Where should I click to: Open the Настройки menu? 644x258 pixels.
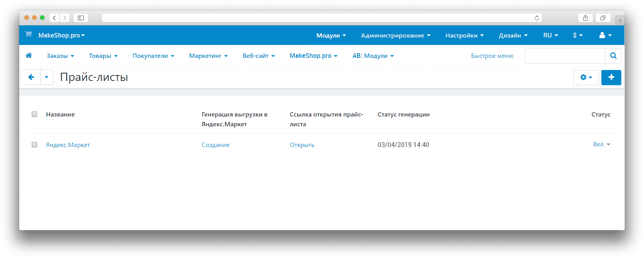pos(464,35)
